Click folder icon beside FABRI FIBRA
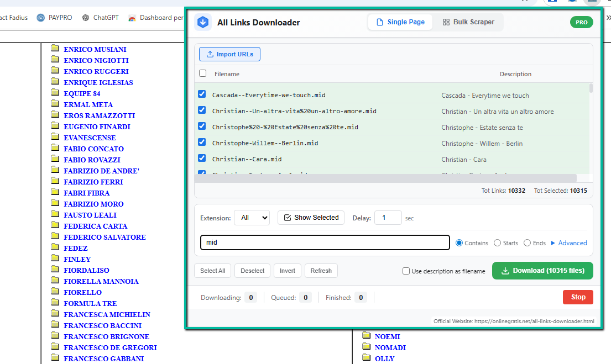The width and height of the screenshot is (611, 364). pos(55,192)
